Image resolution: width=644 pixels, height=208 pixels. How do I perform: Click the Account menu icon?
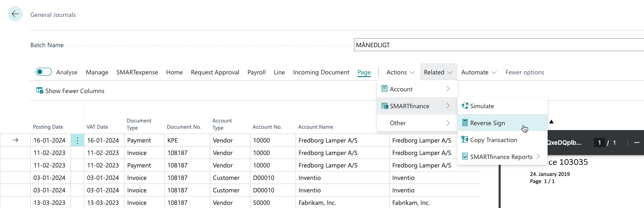[x=384, y=89]
